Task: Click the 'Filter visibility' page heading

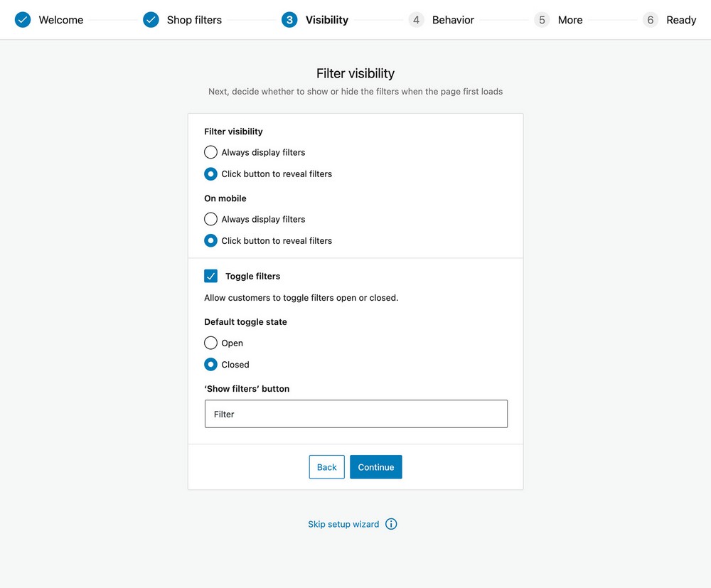Action: 355,73
